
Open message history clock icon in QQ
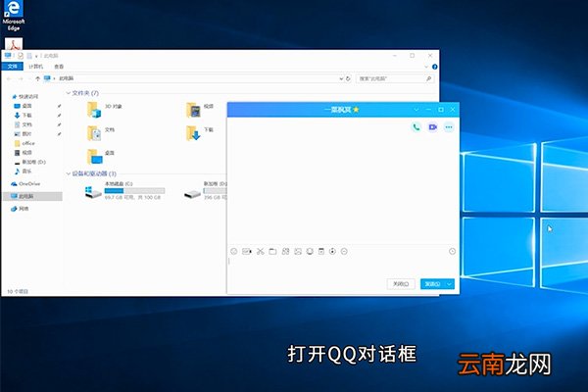(452, 251)
